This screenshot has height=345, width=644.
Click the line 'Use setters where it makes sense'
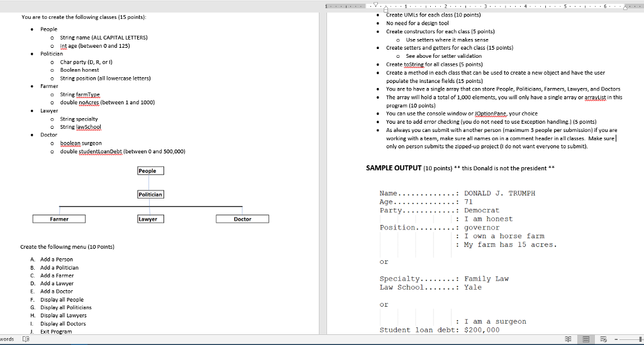tap(447, 40)
